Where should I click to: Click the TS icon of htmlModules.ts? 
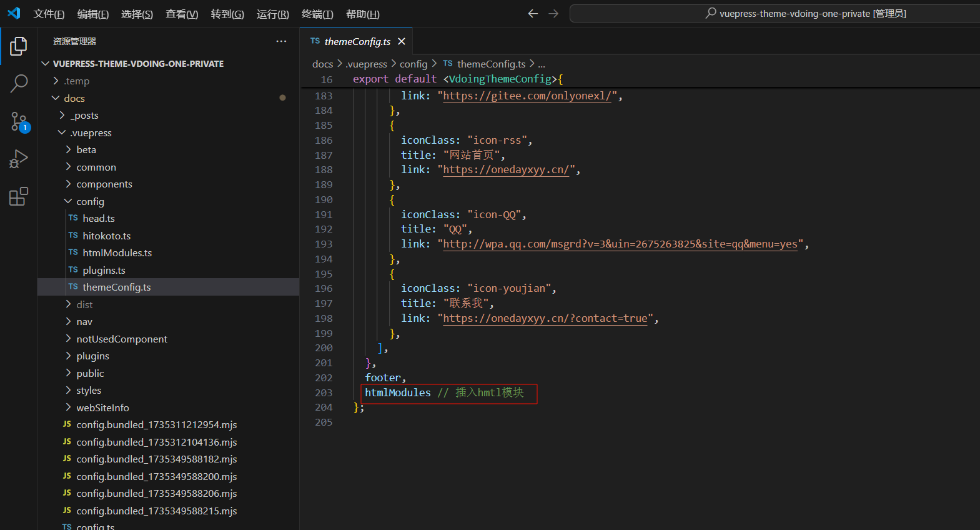point(73,252)
